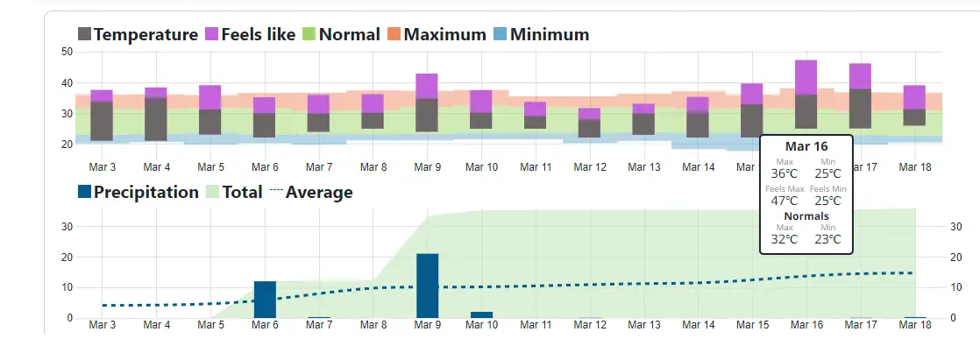980x346 pixels.
Task: Click Mar 9 label on temperature axis
Action: click(x=428, y=166)
